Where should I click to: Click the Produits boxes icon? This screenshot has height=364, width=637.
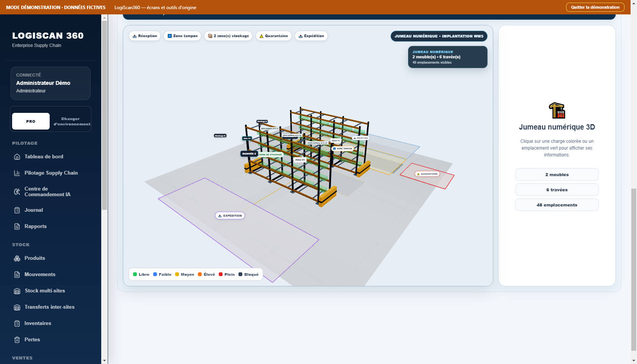click(x=17, y=258)
